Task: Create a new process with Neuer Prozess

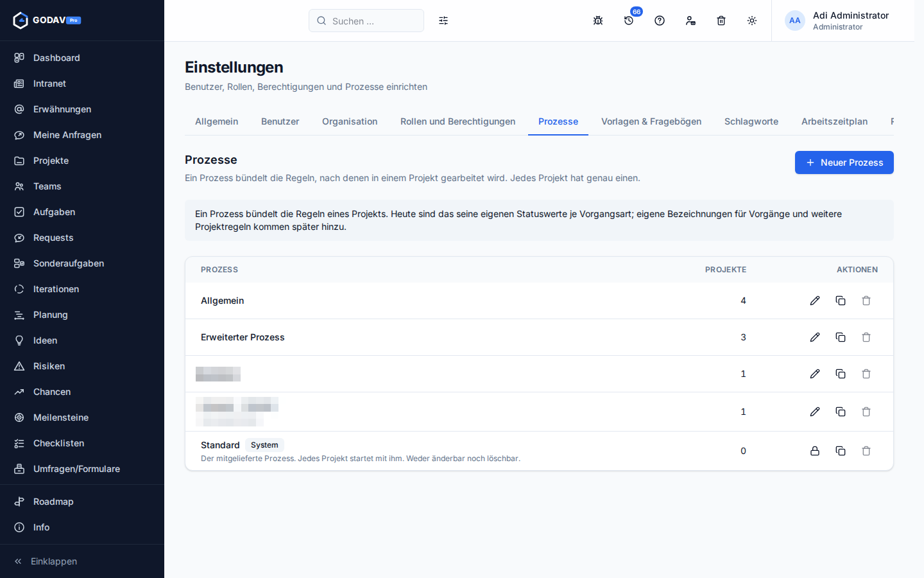Action: point(844,162)
